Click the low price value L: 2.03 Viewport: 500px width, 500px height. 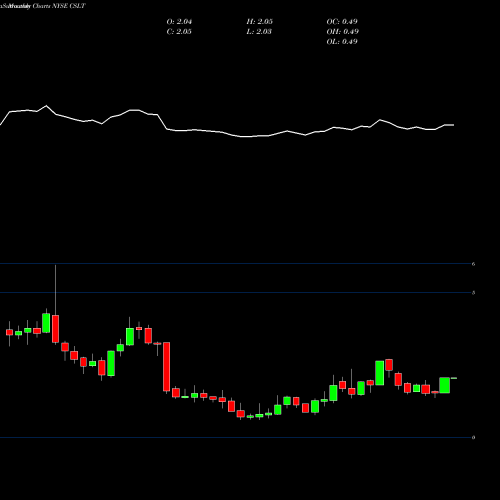click(x=259, y=32)
